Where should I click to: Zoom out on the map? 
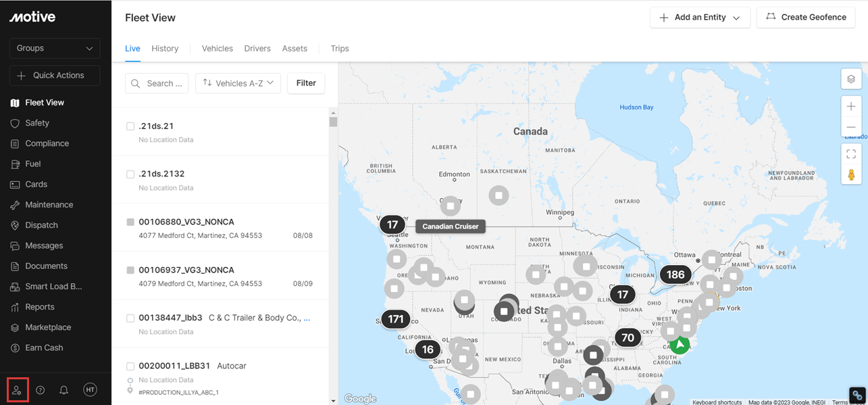point(851,127)
